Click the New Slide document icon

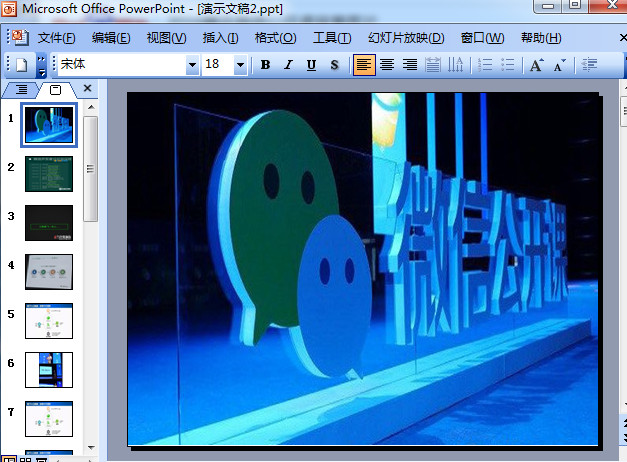[x=21, y=65]
